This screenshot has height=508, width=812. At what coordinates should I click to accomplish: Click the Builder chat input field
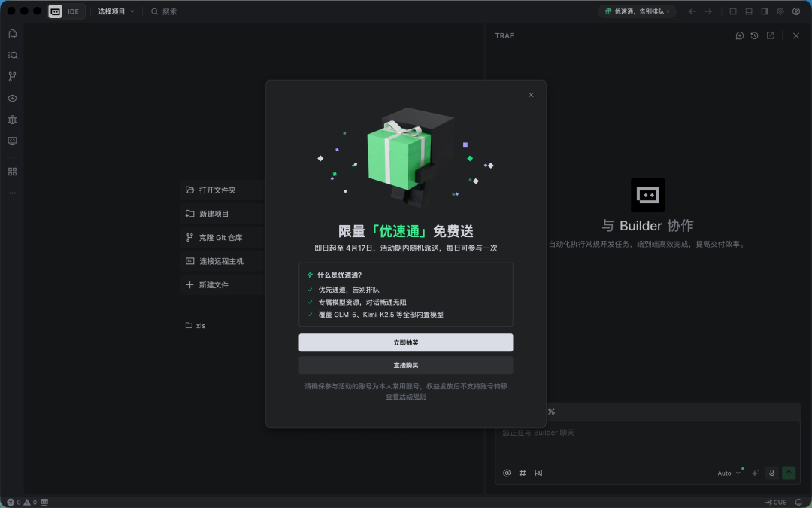(647, 444)
